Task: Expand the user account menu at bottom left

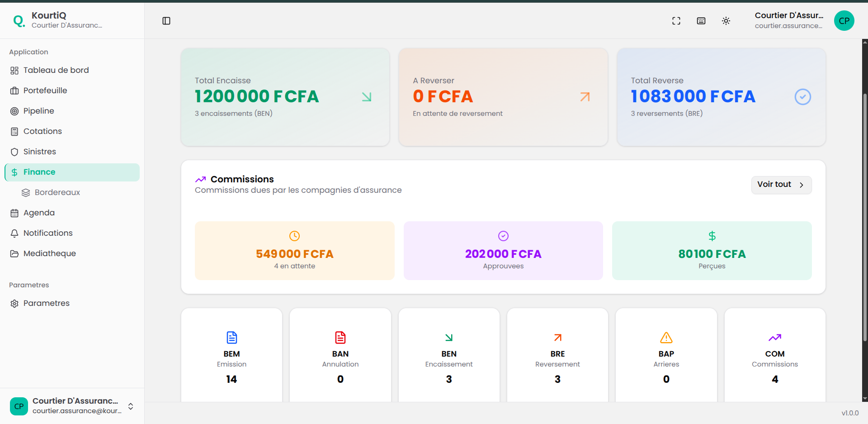Action: pos(130,406)
